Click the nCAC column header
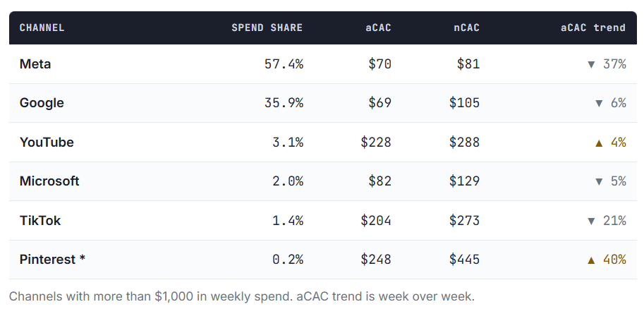The image size is (644, 309). coord(466,28)
